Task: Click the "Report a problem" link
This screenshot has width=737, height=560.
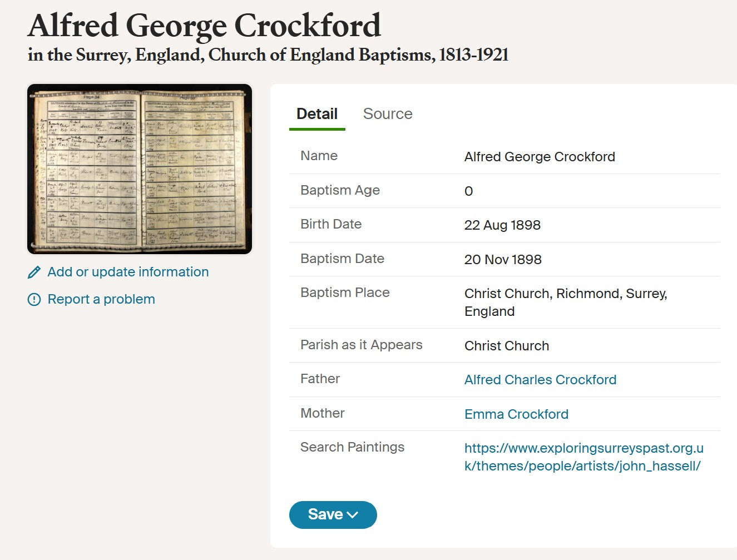Action: (101, 299)
